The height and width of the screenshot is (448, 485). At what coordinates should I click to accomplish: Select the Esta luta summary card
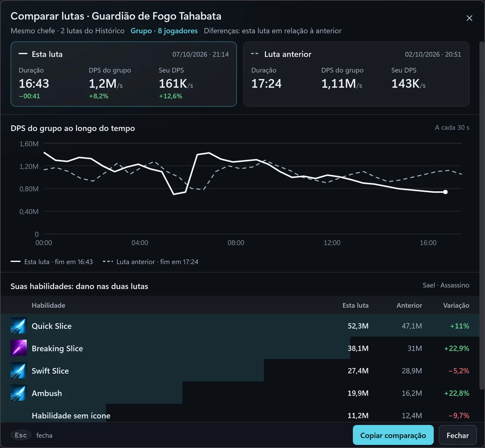click(x=124, y=74)
